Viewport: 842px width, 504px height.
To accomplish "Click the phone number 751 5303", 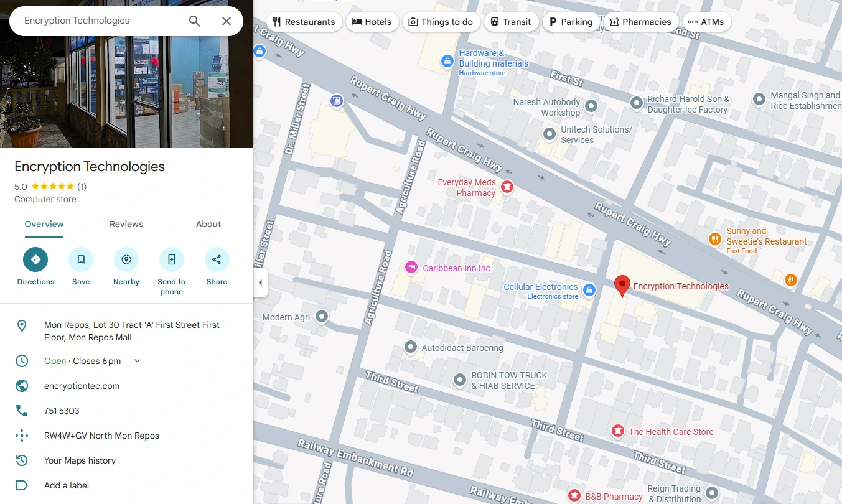I will [x=62, y=411].
